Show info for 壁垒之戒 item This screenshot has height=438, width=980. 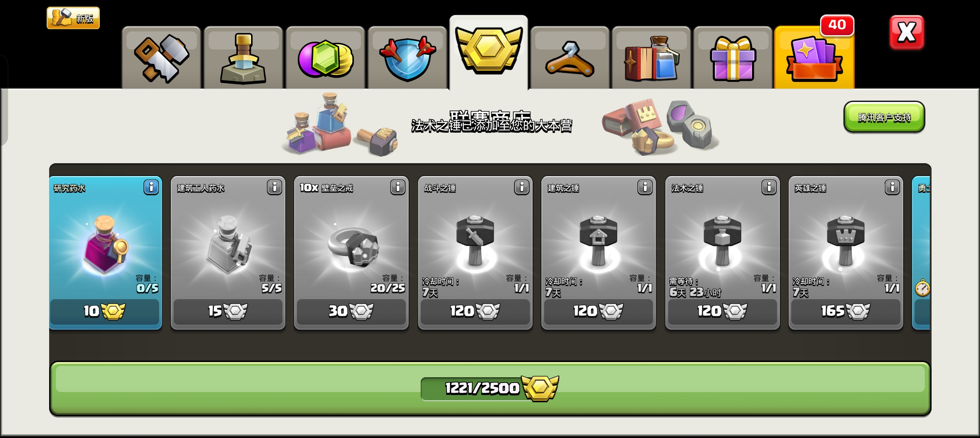[x=398, y=187]
